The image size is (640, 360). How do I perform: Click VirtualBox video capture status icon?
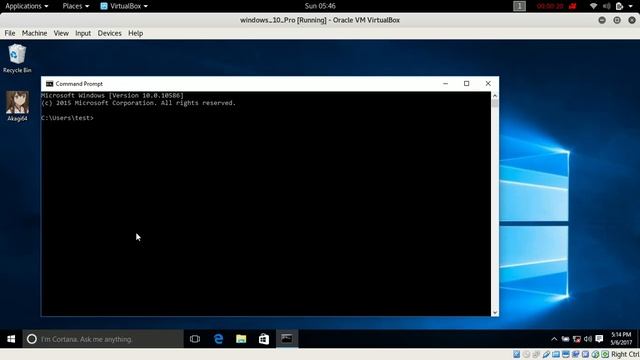click(576, 354)
